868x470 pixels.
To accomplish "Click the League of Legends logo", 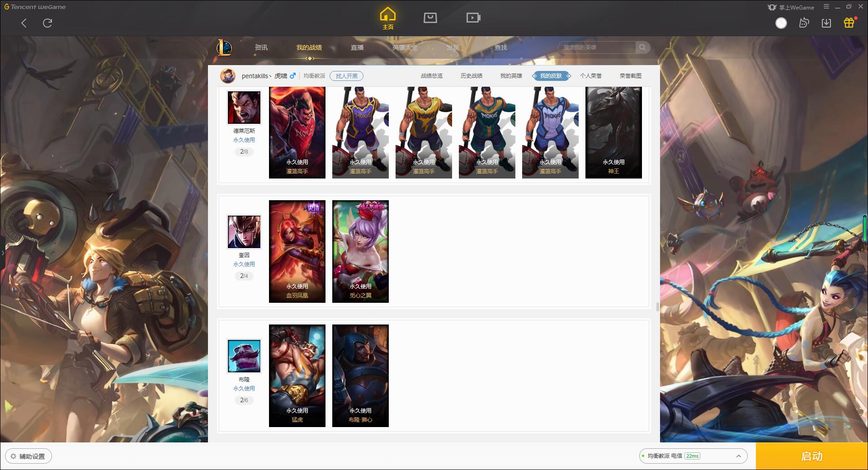I will 224,47.
